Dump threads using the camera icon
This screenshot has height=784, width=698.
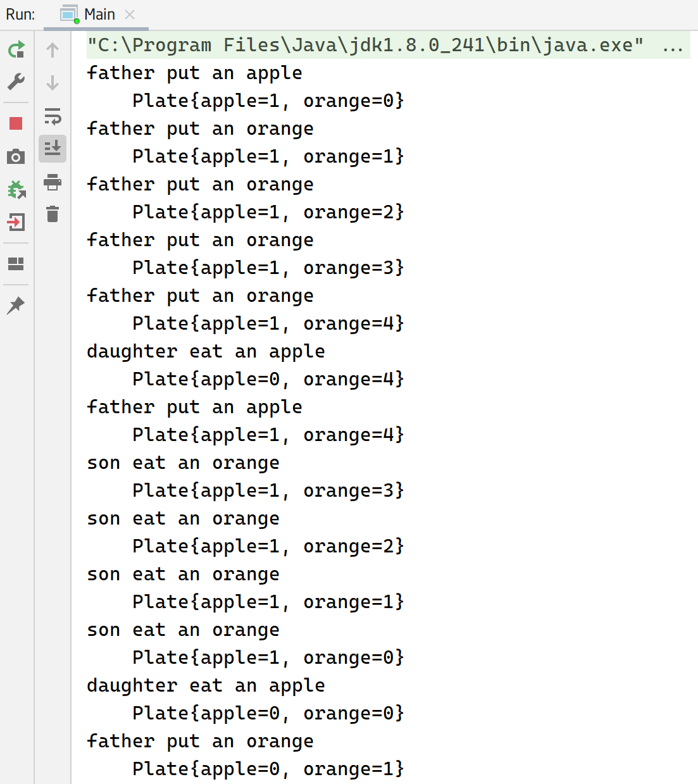[16, 156]
